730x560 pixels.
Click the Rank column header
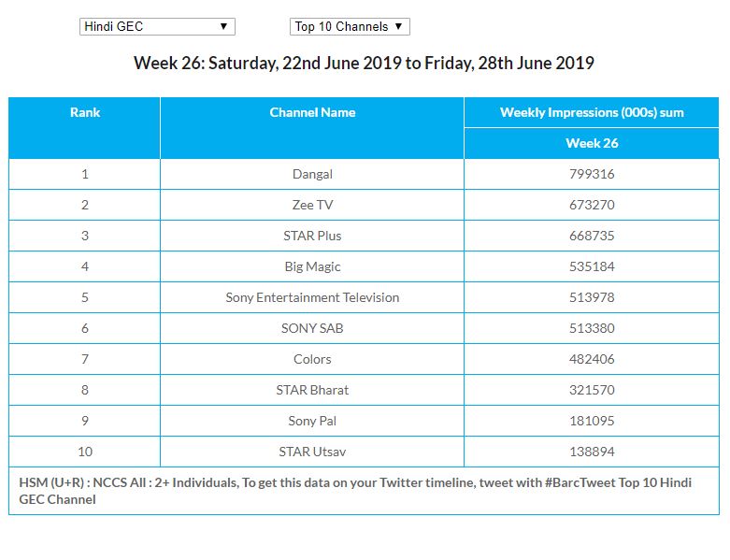coord(84,112)
